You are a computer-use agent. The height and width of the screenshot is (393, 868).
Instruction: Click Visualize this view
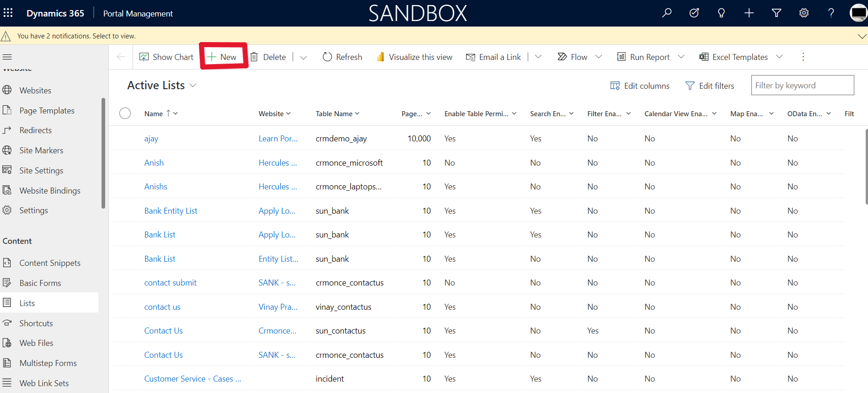coord(414,57)
